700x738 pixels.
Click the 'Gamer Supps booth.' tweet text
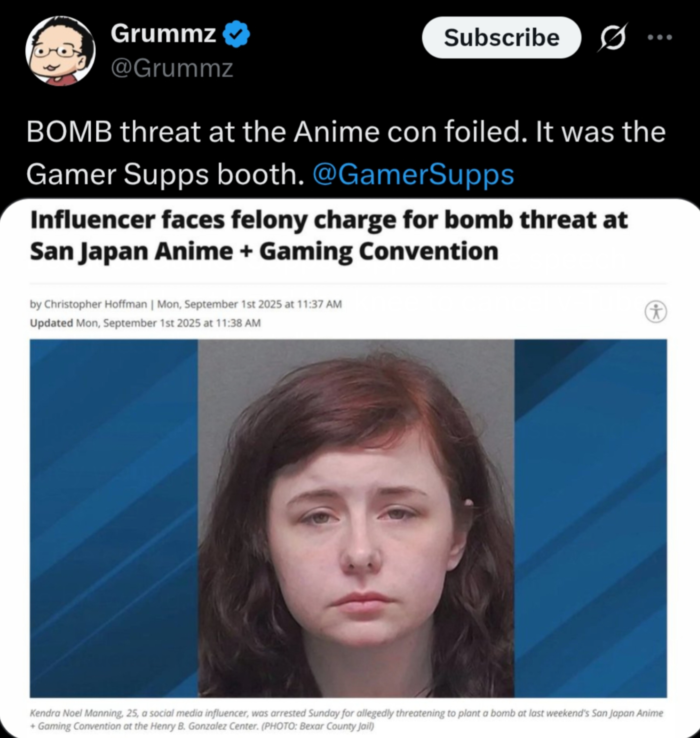click(x=165, y=174)
